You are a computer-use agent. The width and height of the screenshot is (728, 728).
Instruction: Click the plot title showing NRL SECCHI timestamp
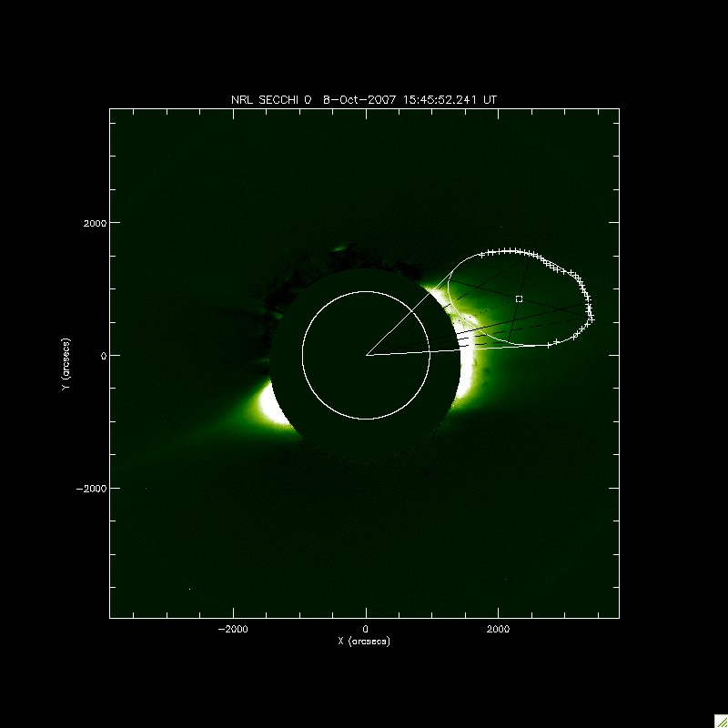pyautogui.click(x=364, y=99)
